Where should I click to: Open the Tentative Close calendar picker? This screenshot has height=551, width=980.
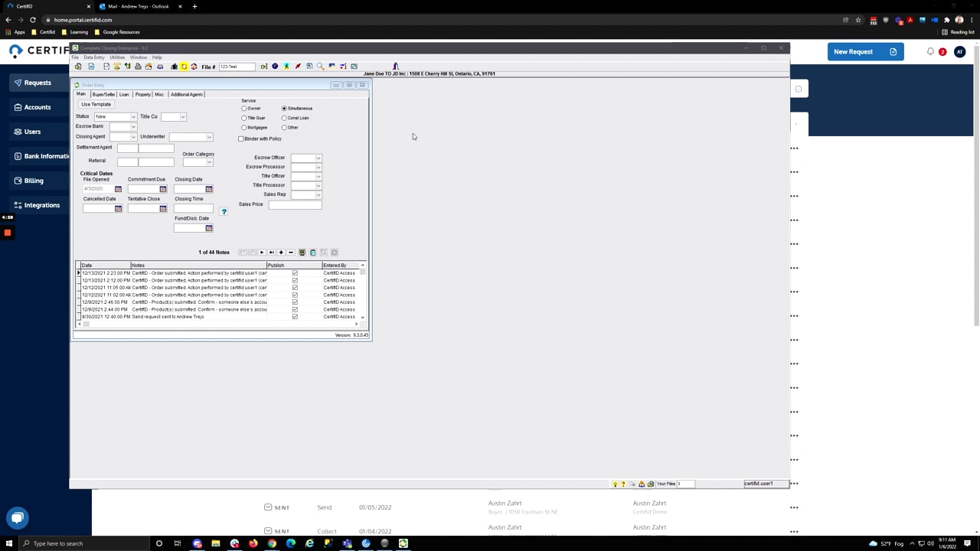click(x=163, y=209)
